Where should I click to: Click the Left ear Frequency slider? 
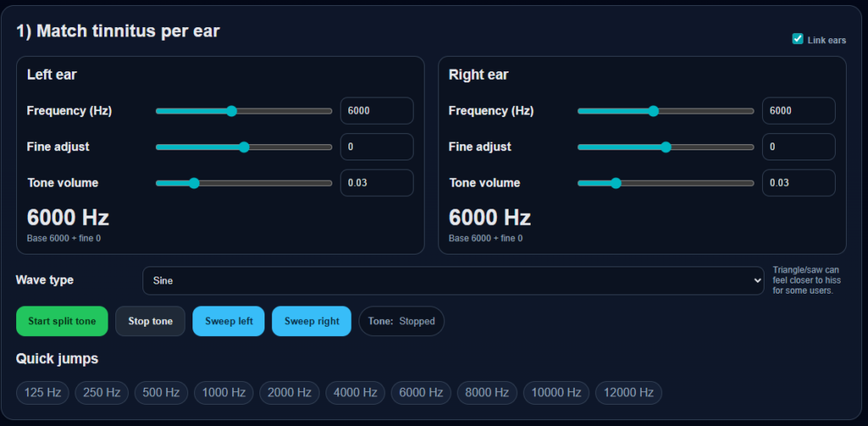[x=243, y=111]
